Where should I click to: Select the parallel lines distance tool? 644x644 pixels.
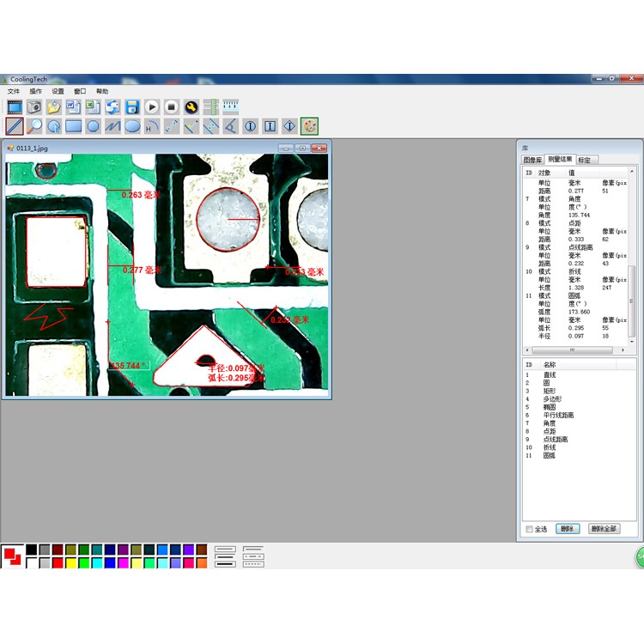point(210,126)
